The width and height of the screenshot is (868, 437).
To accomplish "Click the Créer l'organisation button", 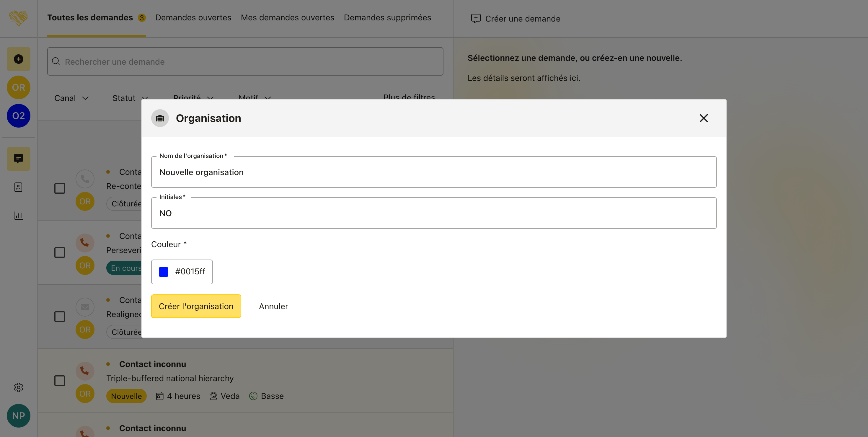I will [x=196, y=306].
